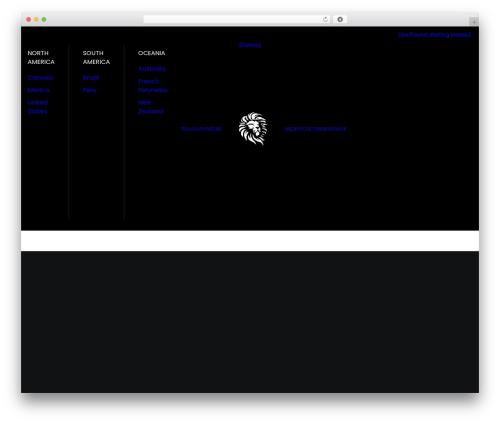500x423 pixels.
Task: Select French Polynesia
Action: click(x=152, y=86)
